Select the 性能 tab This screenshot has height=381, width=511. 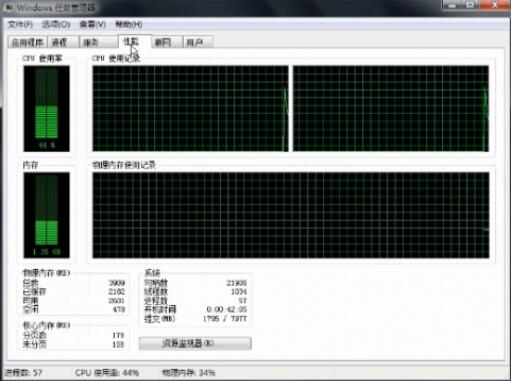135,41
